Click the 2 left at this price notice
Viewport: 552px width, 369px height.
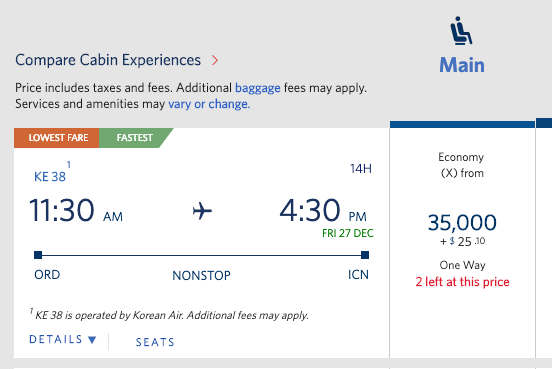462,282
